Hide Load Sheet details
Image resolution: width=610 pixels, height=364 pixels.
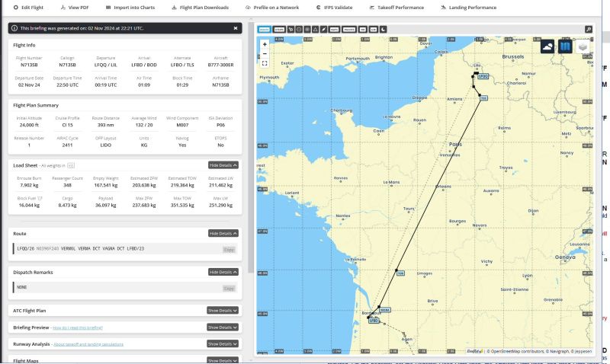click(x=223, y=165)
